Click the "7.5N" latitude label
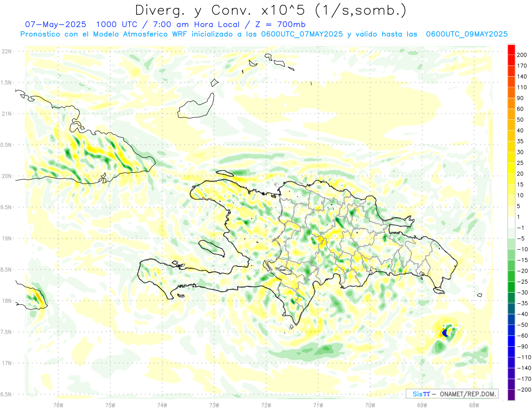This screenshot has height=411, width=532. click(6, 332)
